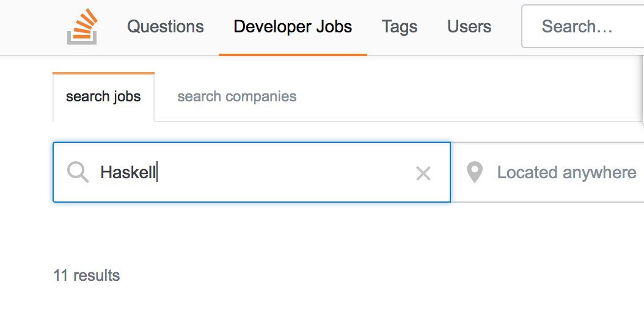Click the Stack Overflow logo icon
This screenshot has height=315, width=644.
82,27
